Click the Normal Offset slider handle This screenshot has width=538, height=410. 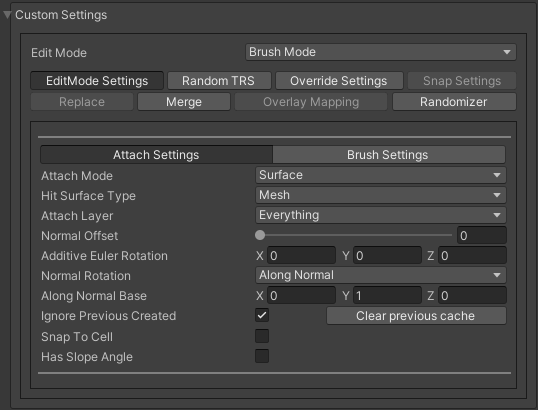260,235
